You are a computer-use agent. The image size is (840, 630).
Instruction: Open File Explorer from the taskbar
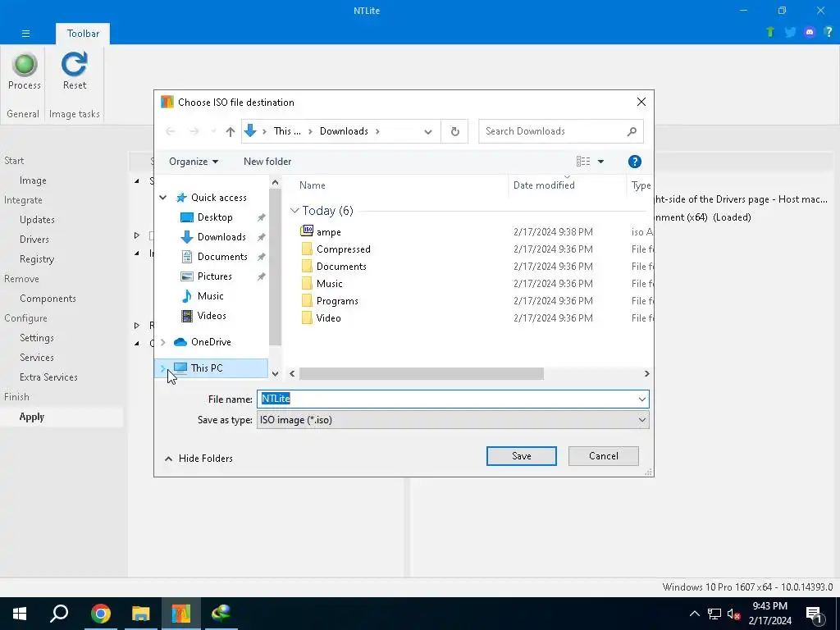pyautogui.click(x=140, y=614)
